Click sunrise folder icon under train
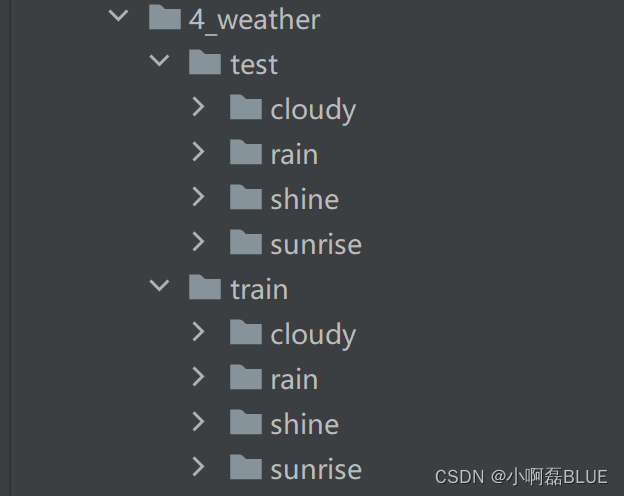 [x=246, y=467]
